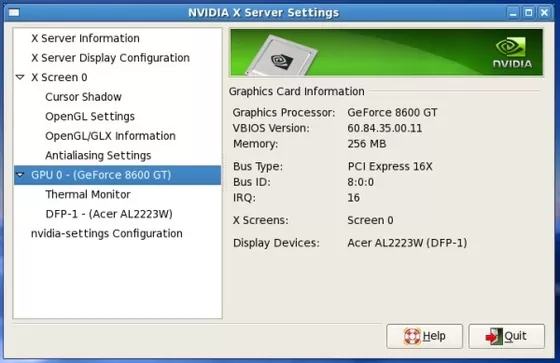This screenshot has width=560, height=363.
Task: Click the NVIDIA X Server Settings title bar
Action: point(264,13)
